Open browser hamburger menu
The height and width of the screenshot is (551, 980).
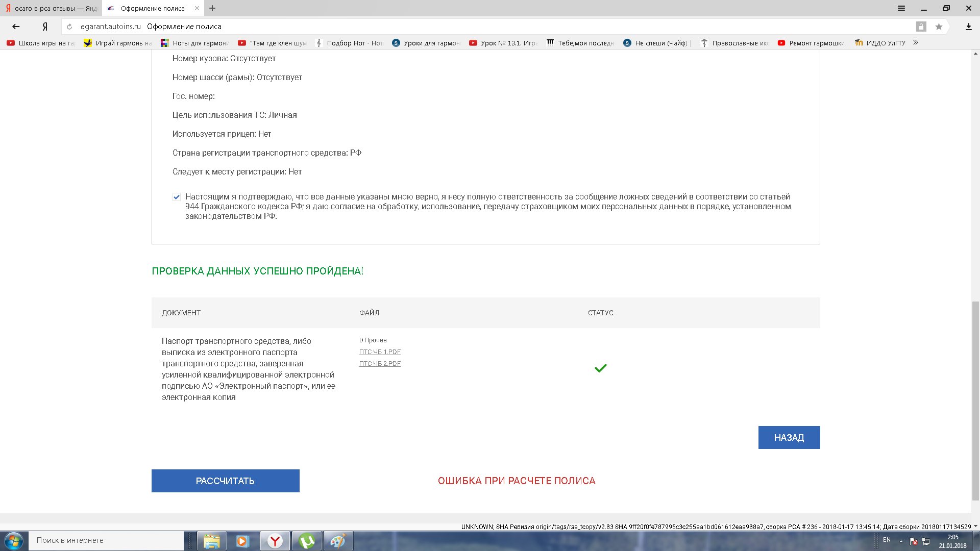tap(901, 8)
